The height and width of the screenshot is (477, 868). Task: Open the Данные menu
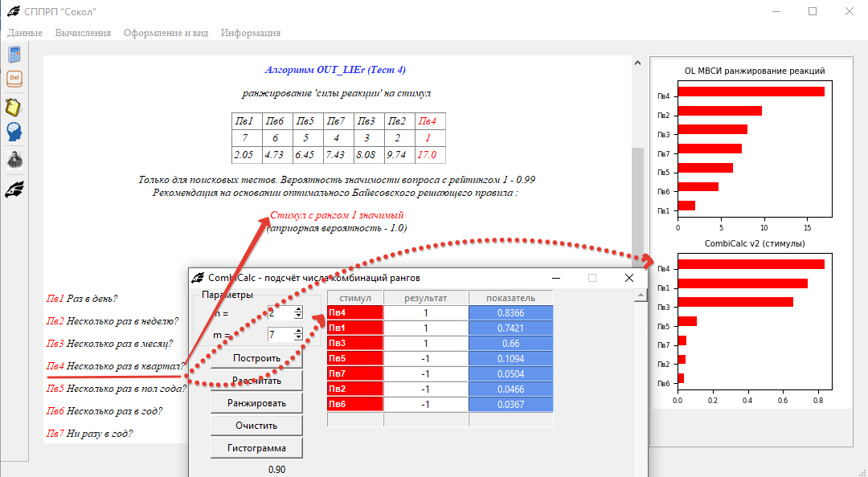tap(25, 33)
